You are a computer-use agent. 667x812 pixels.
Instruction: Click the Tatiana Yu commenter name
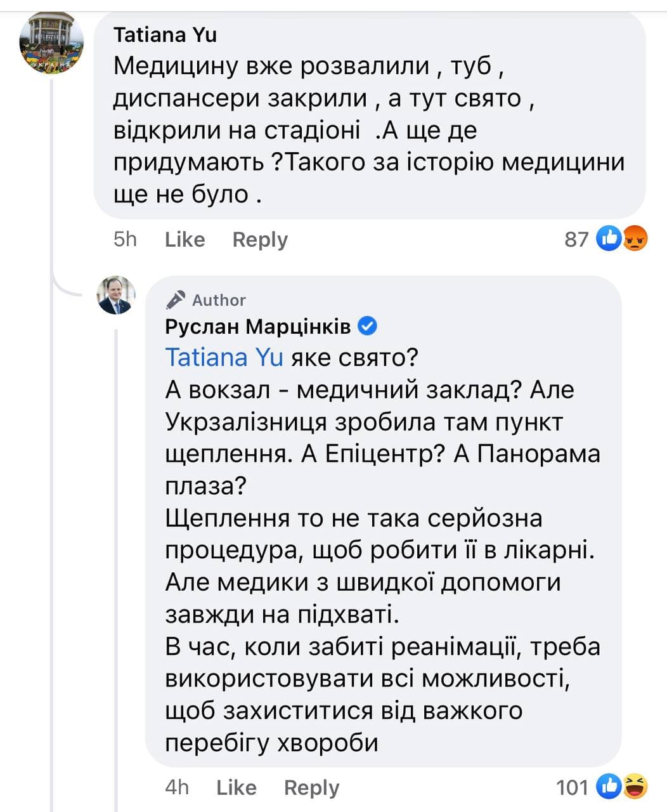coord(165,34)
